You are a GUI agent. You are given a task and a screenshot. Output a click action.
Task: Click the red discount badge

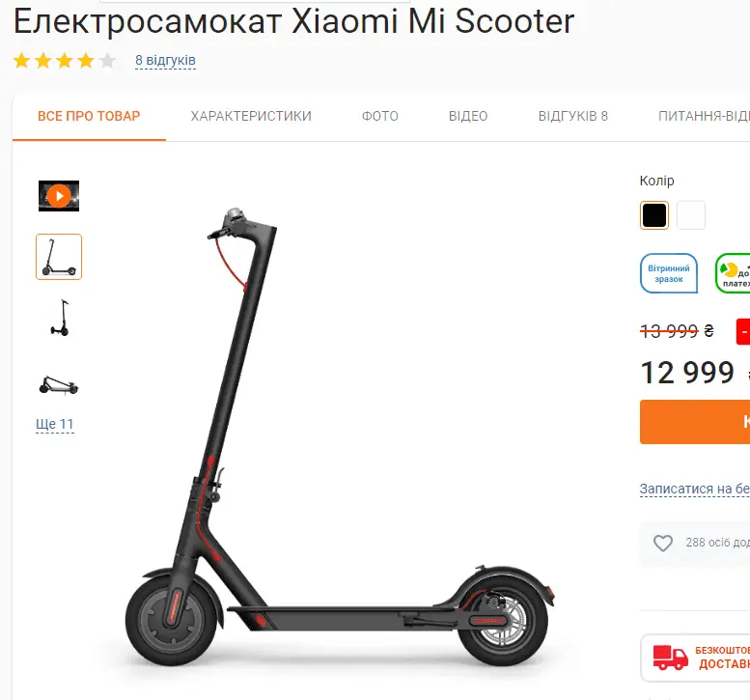(x=743, y=331)
